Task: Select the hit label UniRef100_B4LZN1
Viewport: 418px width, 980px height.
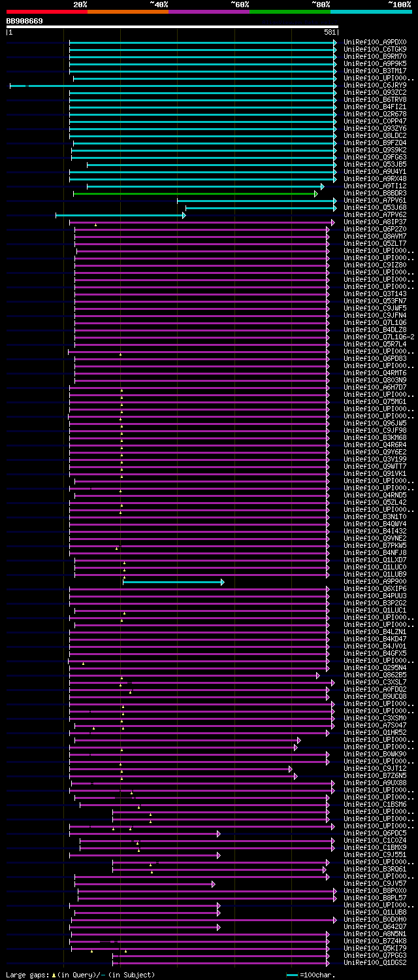Action: point(375,632)
